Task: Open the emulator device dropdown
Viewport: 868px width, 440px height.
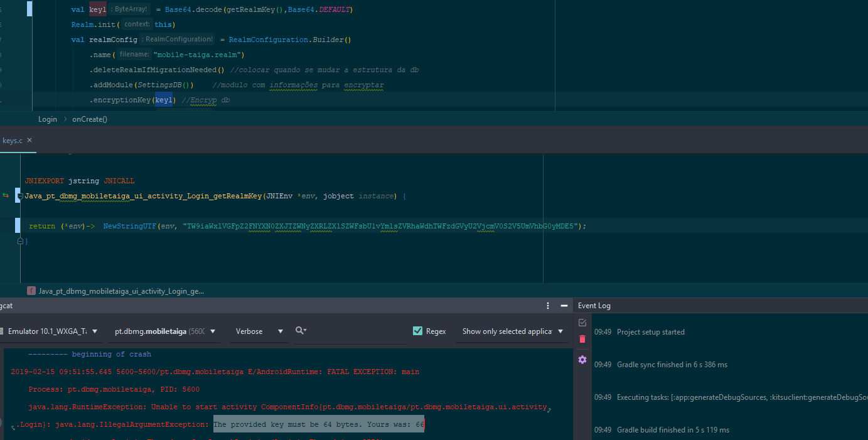Action: pos(52,331)
